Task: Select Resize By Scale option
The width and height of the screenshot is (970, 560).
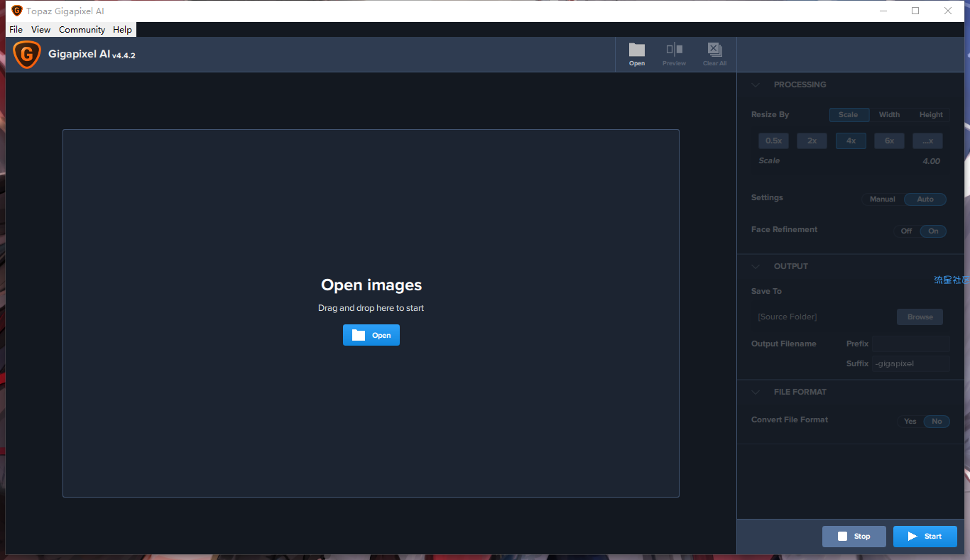Action: [x=849, y=115]
